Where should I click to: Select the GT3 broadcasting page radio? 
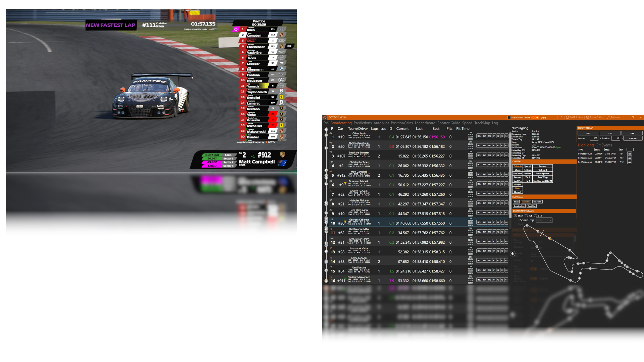(x=536, y=216)
